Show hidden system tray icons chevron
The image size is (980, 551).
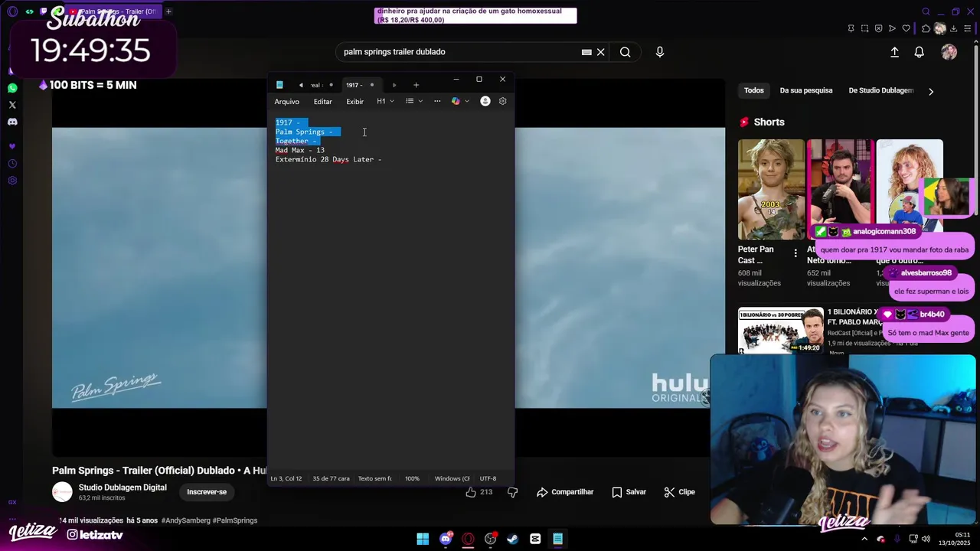tap(864, 539)
